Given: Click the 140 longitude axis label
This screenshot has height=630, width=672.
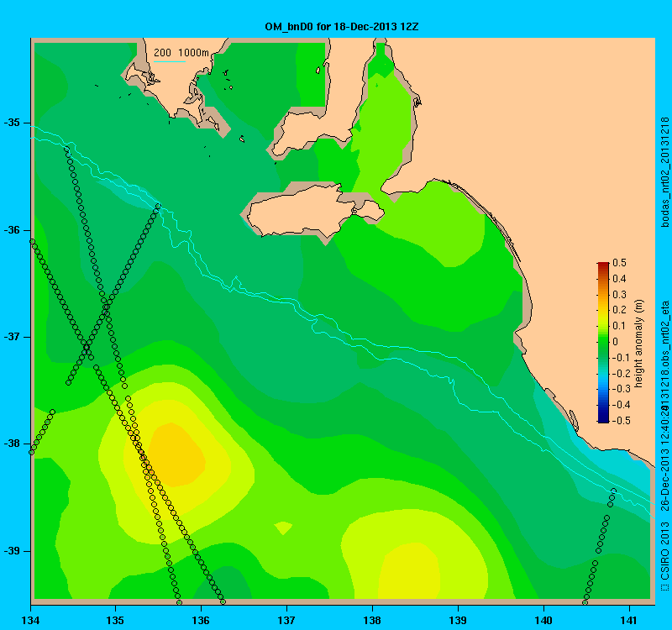Looking at the screenshot, I should click(x=543, y=621).
